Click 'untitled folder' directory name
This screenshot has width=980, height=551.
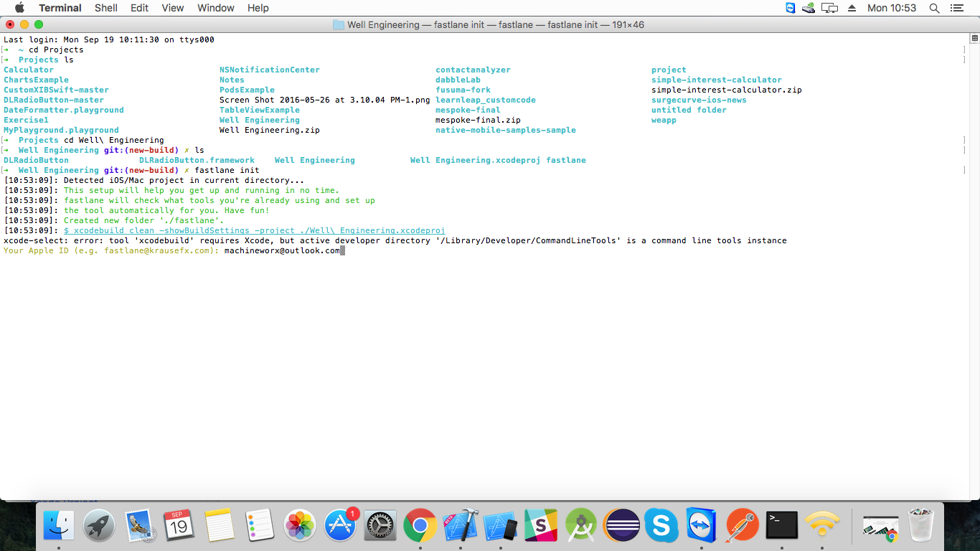pos(689,110)
